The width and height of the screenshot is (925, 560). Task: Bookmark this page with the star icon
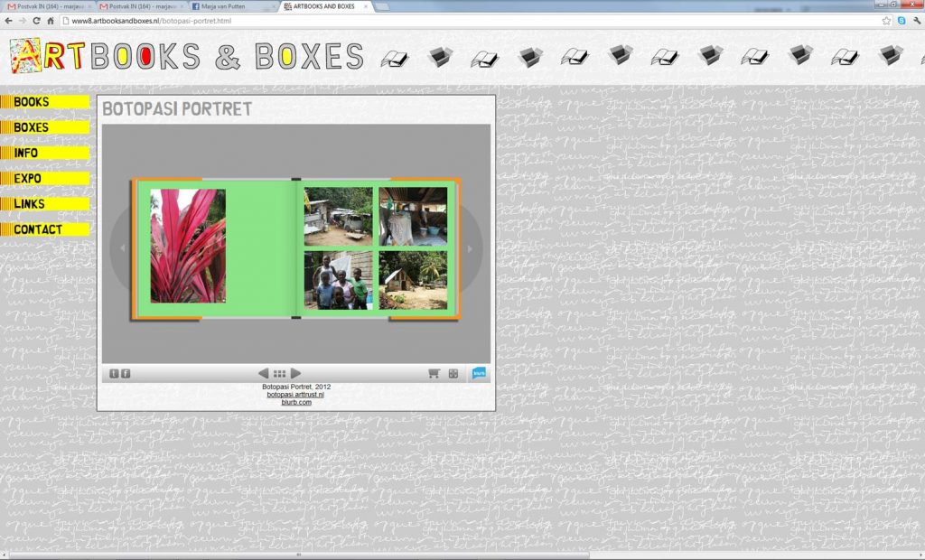886,21
